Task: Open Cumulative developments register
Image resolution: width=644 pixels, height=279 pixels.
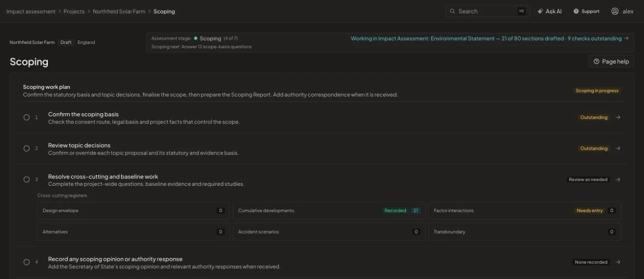Action: click(329, 211)
